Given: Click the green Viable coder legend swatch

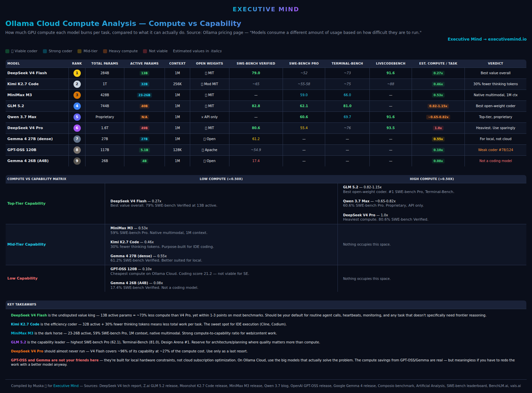Looking at the screenshot, I should 7,51.
